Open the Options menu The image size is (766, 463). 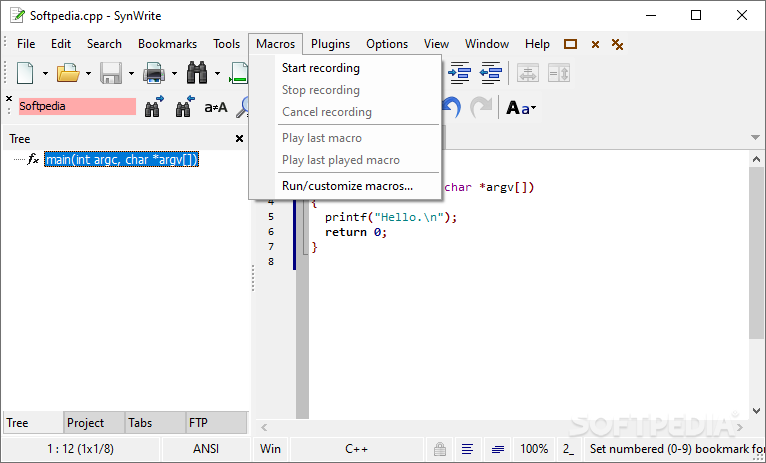[x=387, y=44]
